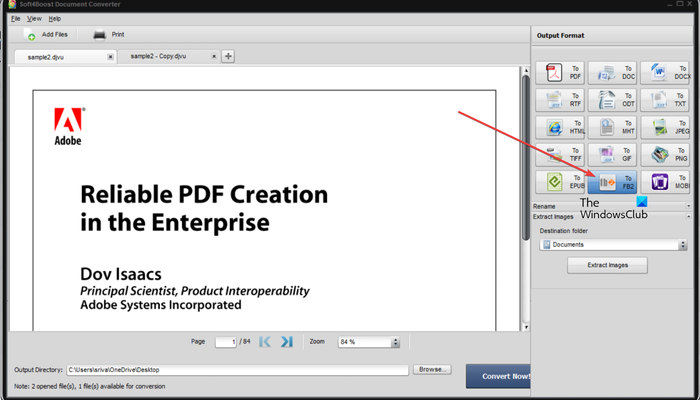
Task: Add a new tab with plus button
Action: coord(228,56)
